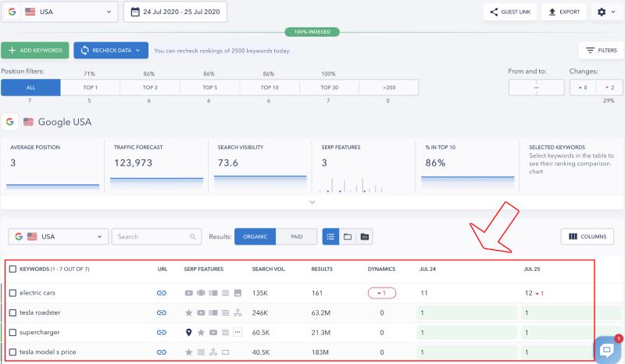Open the table USA search engine dropdown

point(58,237)
